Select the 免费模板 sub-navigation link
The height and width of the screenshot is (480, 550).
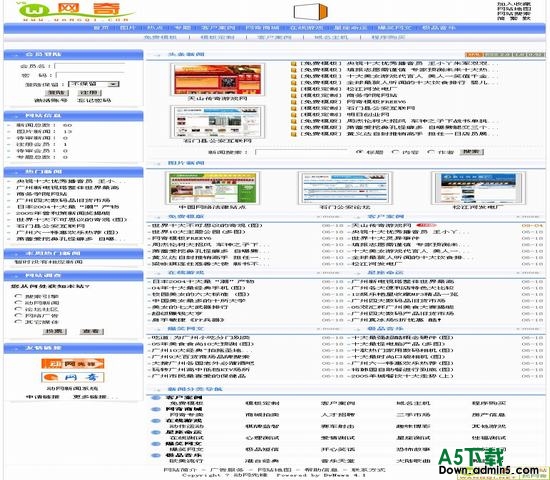(x=160, y=37)
